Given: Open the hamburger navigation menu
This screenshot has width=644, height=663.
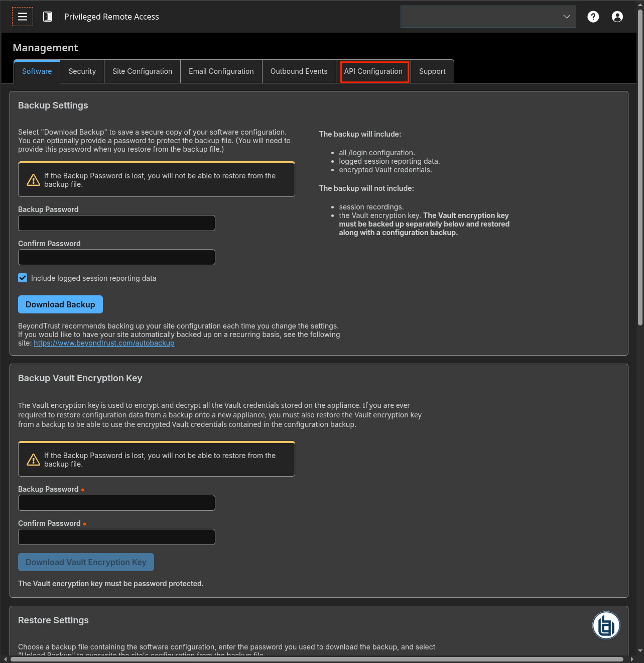Looking at the screenshot, I should [23, 17].
